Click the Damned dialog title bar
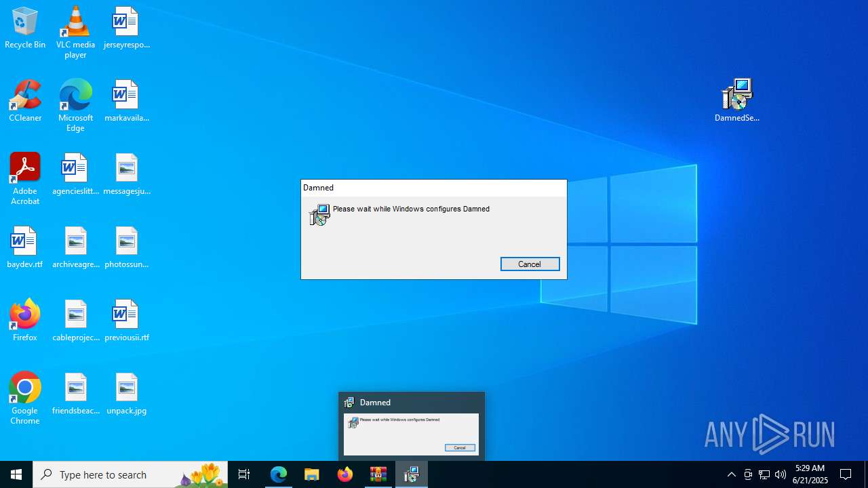Viewport: 868px width, 488px height. [x=434, y=188]
